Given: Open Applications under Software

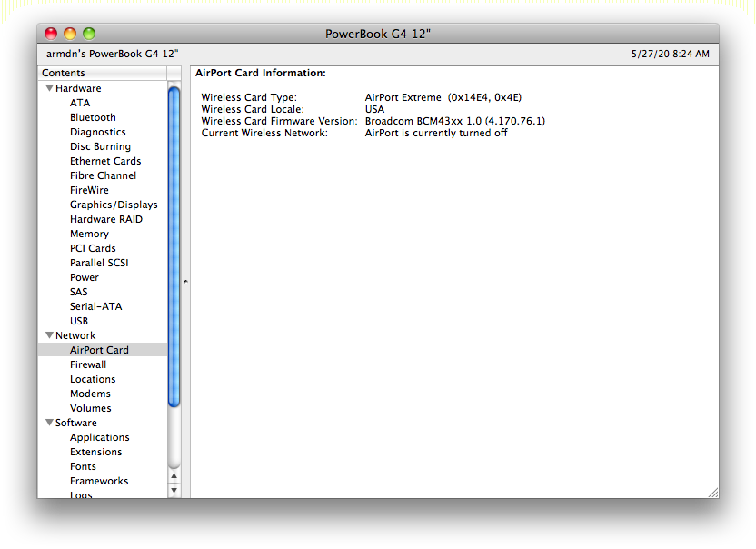Looking at the screenshot, I should pyautogui.click(x=100, y=437).
